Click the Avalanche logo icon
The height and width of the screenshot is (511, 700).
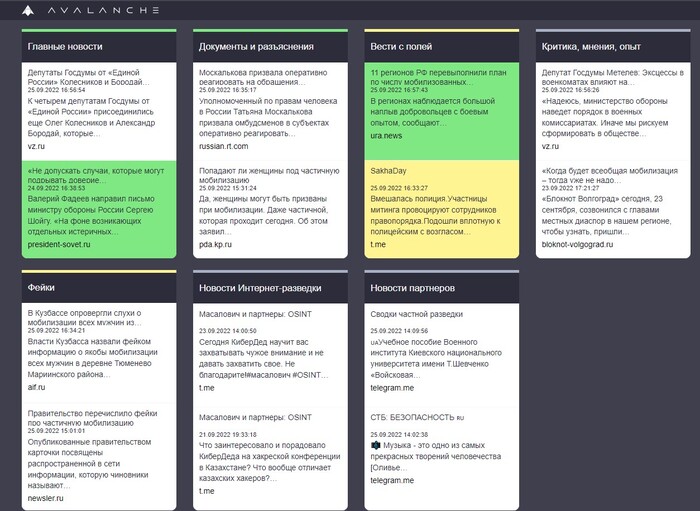(28, 10)
